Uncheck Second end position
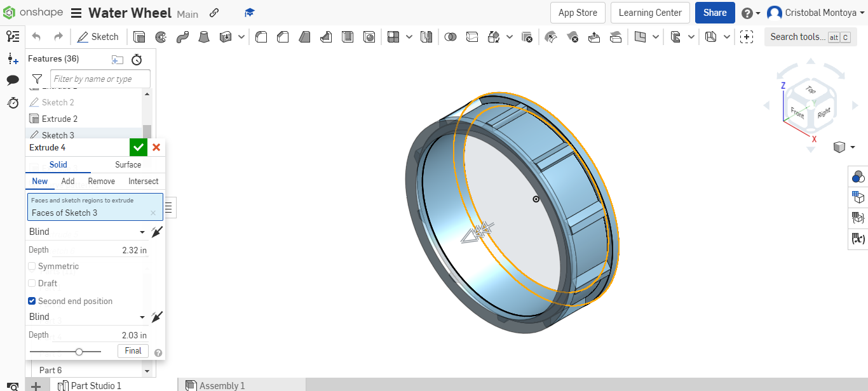This screenshot has width=868, height=391. pyautogui.click(x=31, y=300)
